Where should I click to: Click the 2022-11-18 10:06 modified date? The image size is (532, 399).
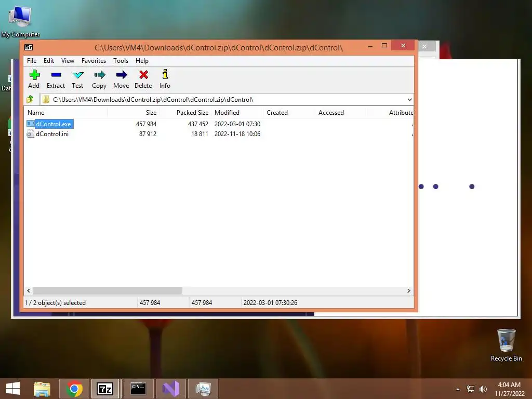pyautogui.click(x=237, y=134)
